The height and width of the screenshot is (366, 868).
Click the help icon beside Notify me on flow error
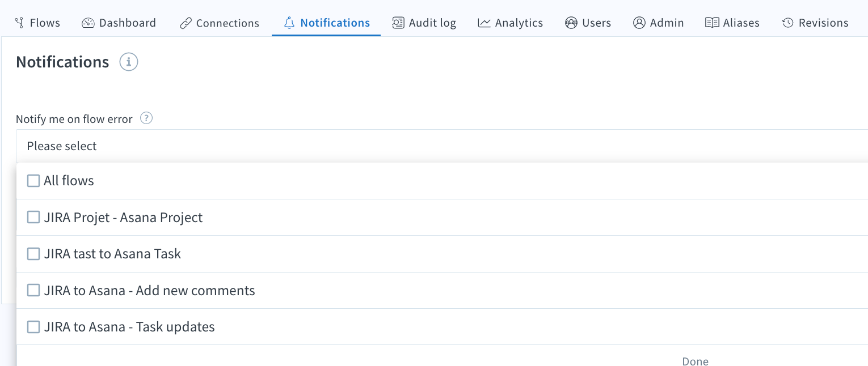click(146, 118)
